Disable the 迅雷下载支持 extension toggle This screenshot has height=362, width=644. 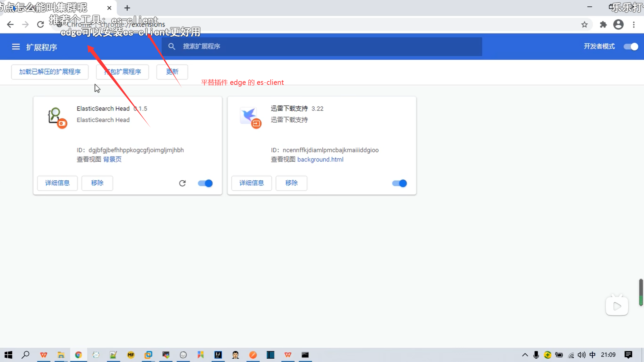pos(399,183)
